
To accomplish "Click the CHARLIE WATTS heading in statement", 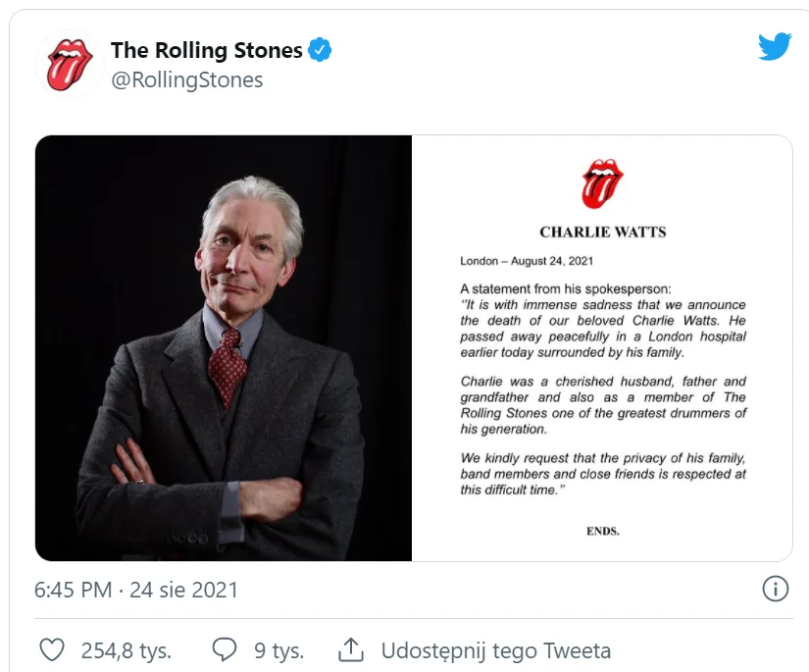I will click(602, 233).
